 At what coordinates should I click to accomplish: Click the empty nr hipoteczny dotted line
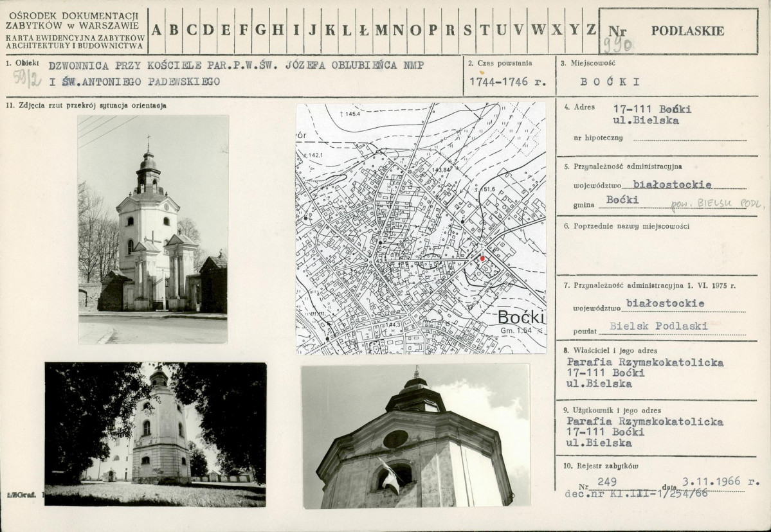coord(689,138)
